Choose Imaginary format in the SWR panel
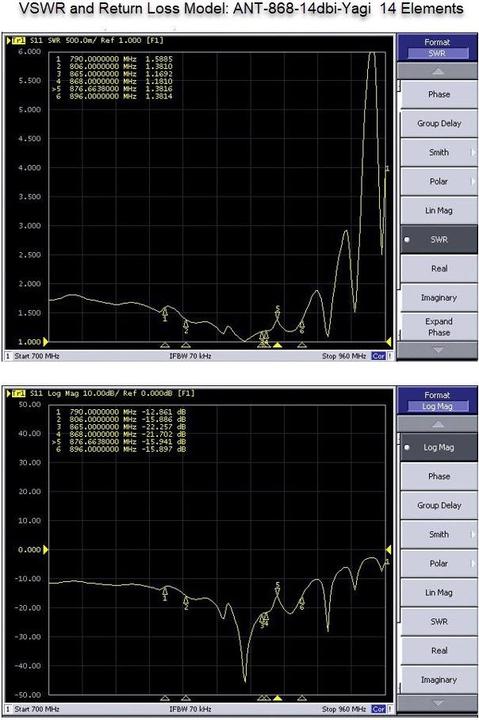Screen dimensions: 479x720 439,298
